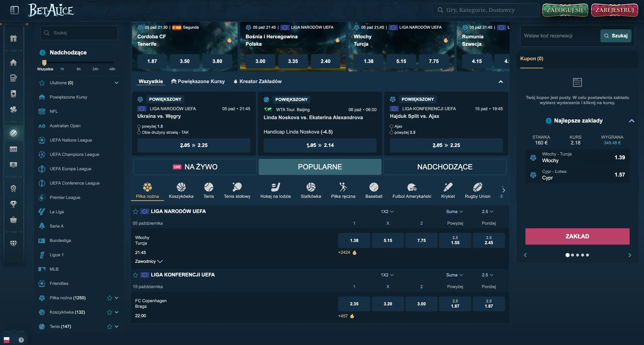Toggle favorite star for Koszykówka (132)
644x345 pixels.
109,312
